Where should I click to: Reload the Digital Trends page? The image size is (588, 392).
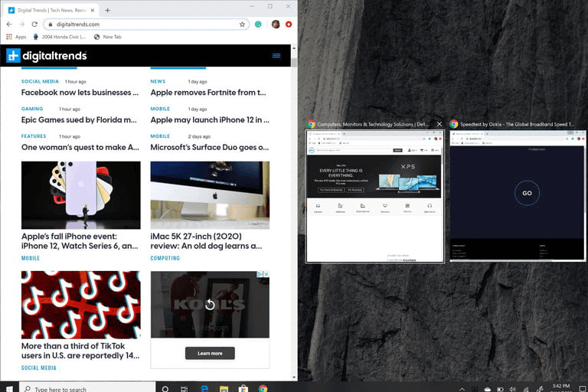click(34, 24)
